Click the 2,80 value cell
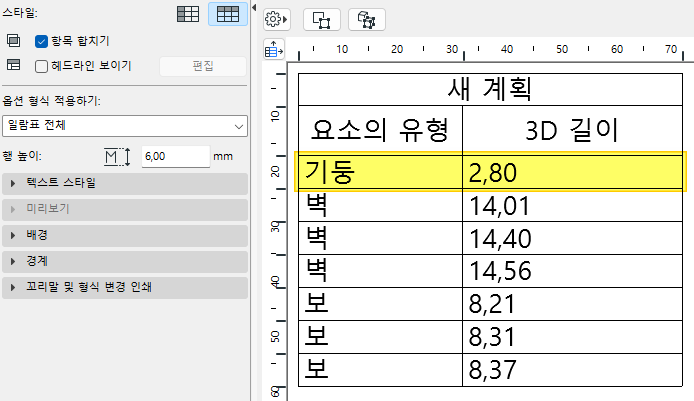Screen dimensions: 694x401 tap(573, 172)
